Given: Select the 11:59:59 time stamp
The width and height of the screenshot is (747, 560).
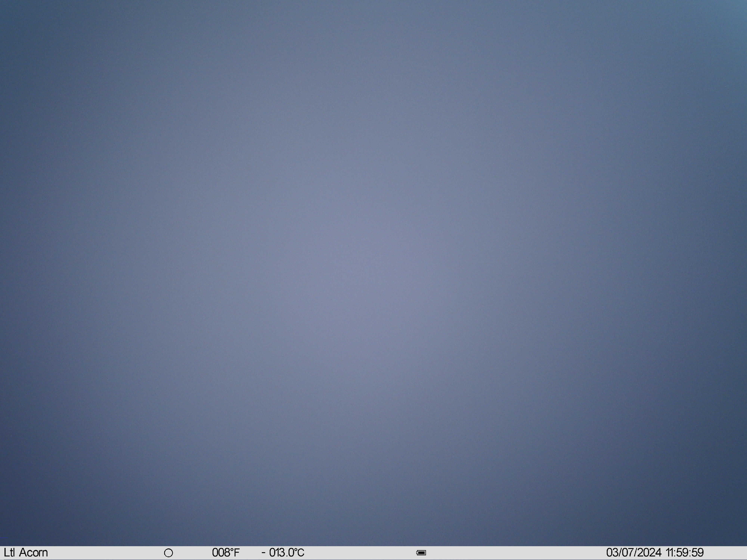Looking at the screenshot, I should point(685,553).
